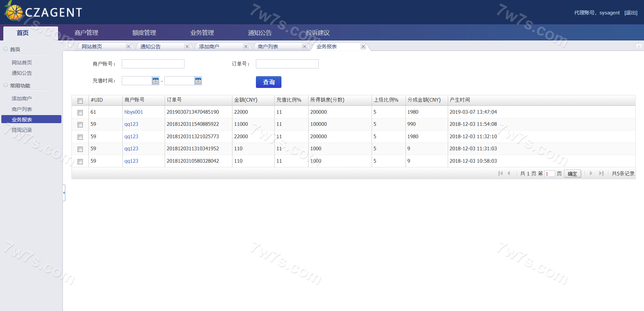Image resolution: width=644 pixels, height=311 pixels.
Task: Collapse the 常用功能 sidebar section
Action: pos(6,85)
